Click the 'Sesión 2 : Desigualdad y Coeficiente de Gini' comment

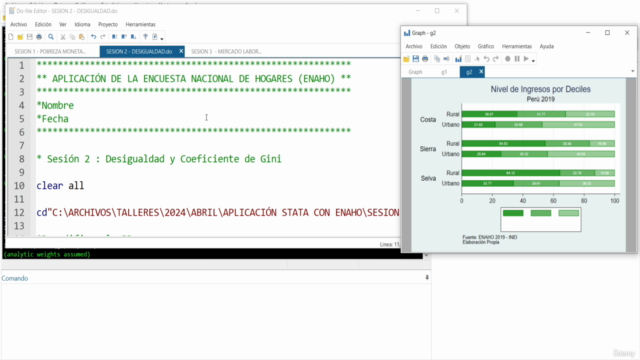coord(159,159)
